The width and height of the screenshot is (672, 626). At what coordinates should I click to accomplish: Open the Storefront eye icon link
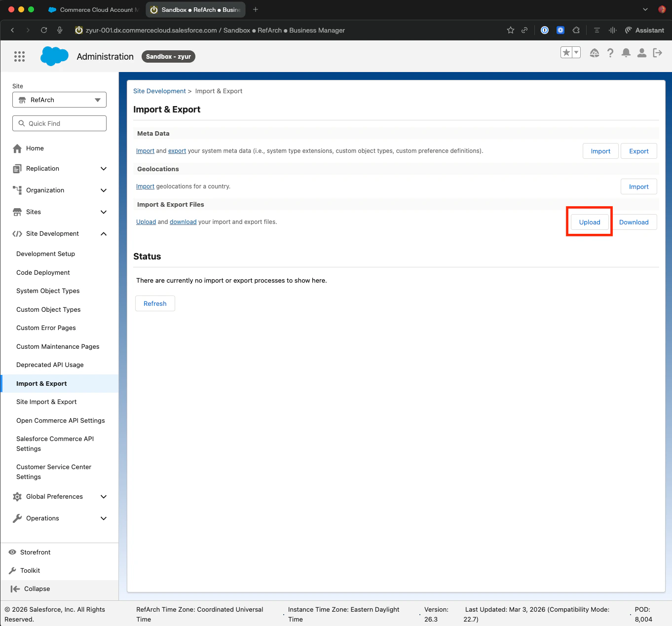30,552
